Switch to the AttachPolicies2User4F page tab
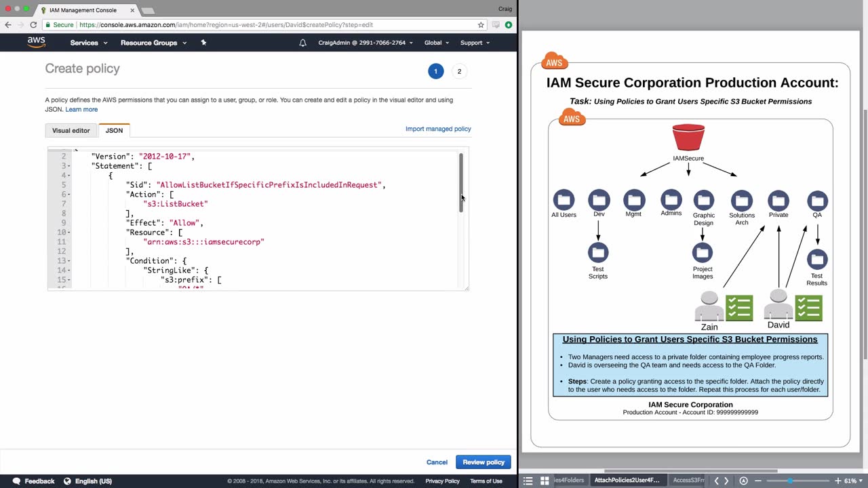 coord(627,481)
